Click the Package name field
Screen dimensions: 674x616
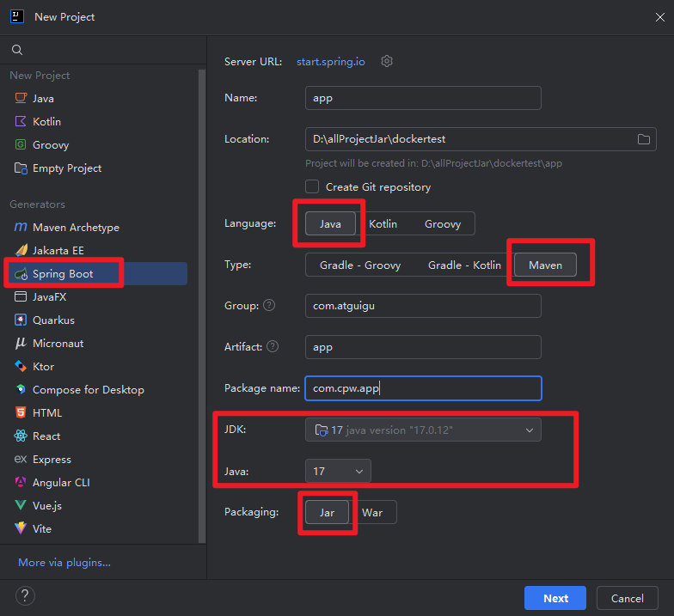(423, 388)
